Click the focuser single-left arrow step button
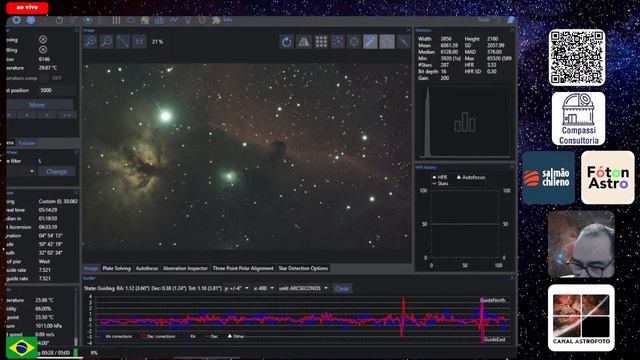The height and width of the screenshot is (360, 640). click(x=27, y=115)
